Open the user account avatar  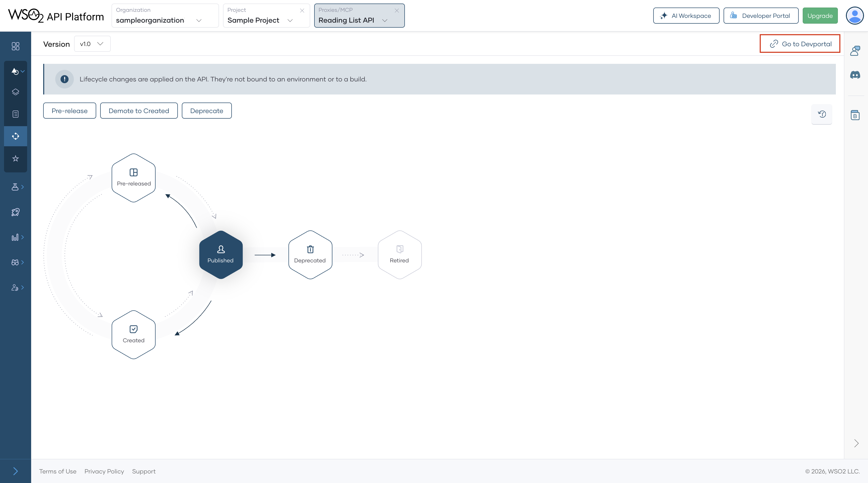pos(854,16)
